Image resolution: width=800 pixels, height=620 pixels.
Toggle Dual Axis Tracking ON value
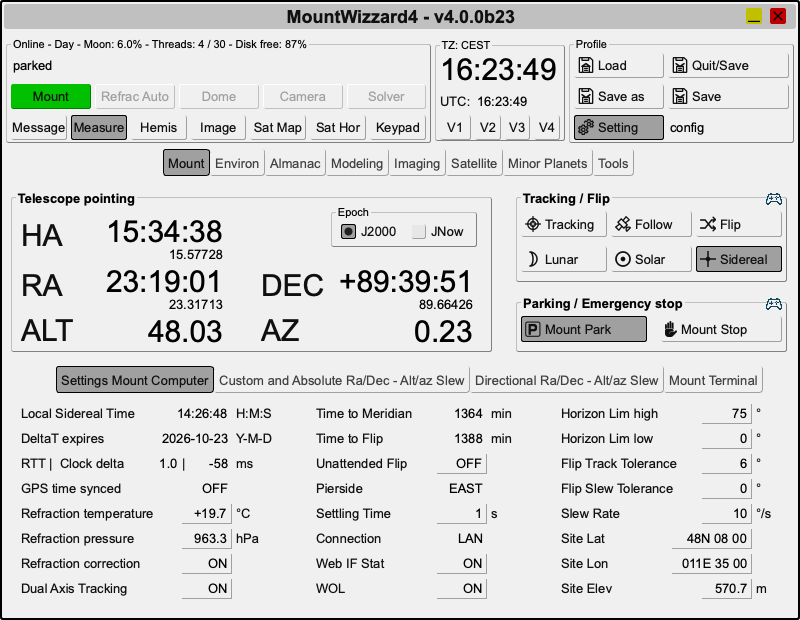207,588
